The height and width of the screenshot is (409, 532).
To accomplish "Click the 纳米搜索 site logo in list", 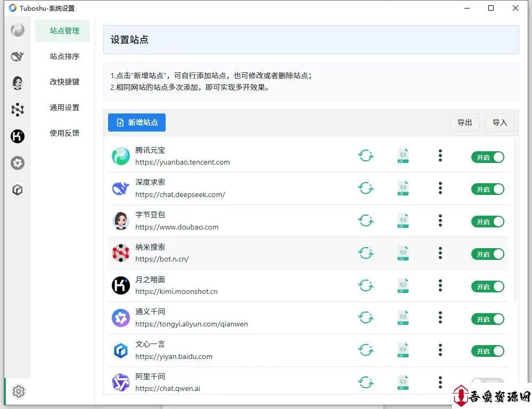I will point(120,253).
